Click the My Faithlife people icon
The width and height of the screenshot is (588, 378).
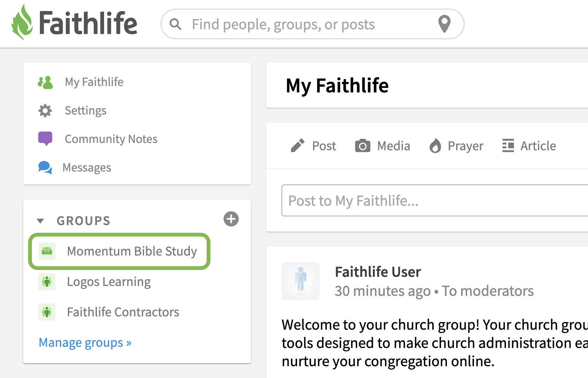[45, 82]
